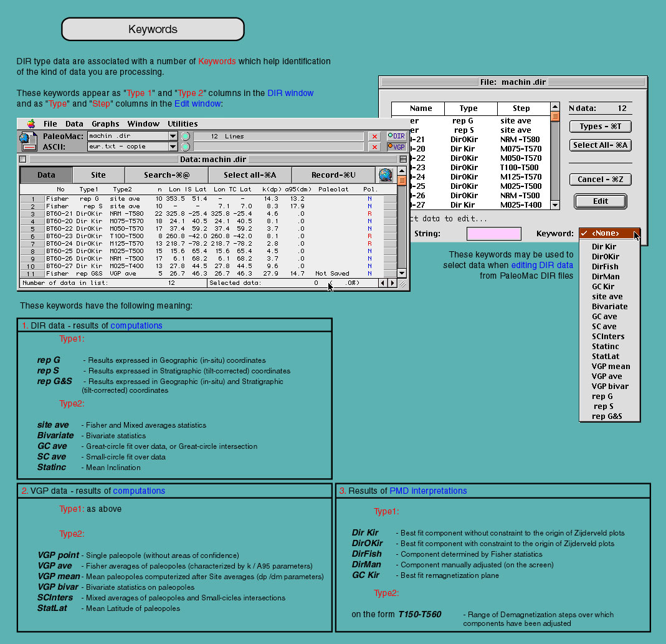Select the DIR radio option

[x=396, y=136]
